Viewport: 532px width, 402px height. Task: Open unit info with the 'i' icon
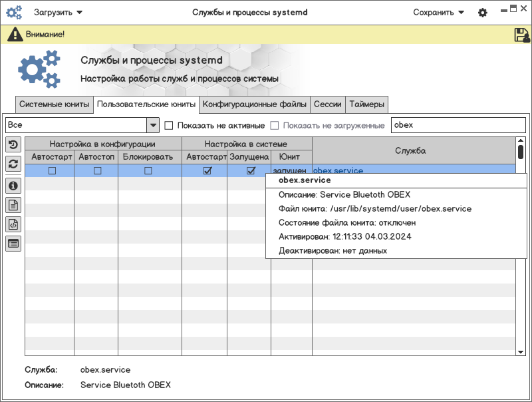13,186
